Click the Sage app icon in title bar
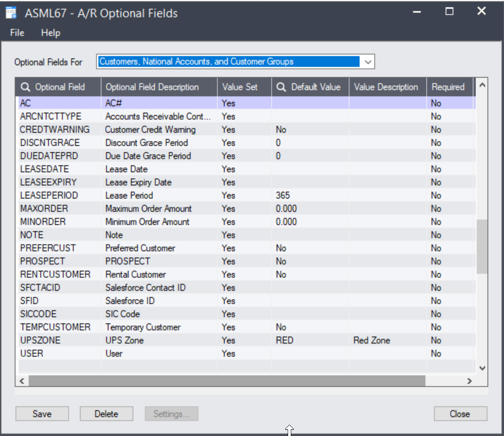Image resolution: width=504 pixels, height=436 pixels. pos(11,12)
